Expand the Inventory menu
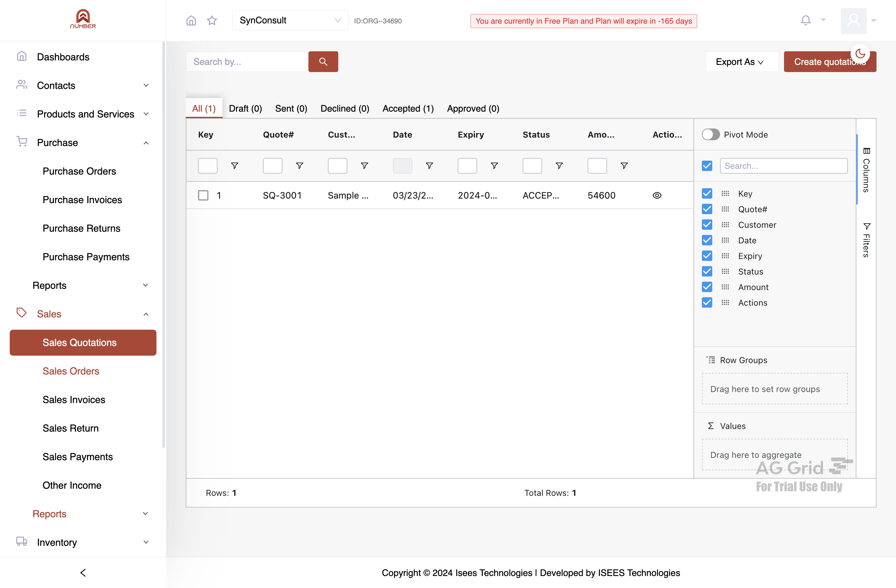Screen dimensions: 896x588 83,542
